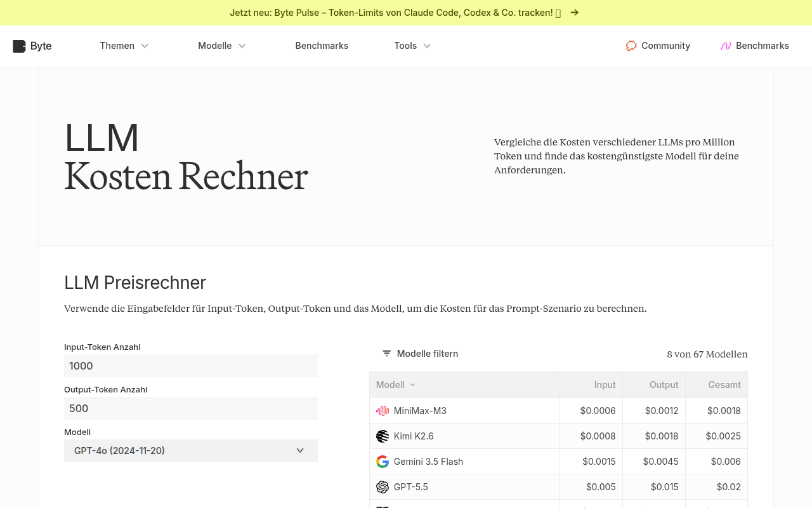The image size is (812, 508).
Task: Click the MiniMax-M3 waveform logo
Action: pos(383,411)
